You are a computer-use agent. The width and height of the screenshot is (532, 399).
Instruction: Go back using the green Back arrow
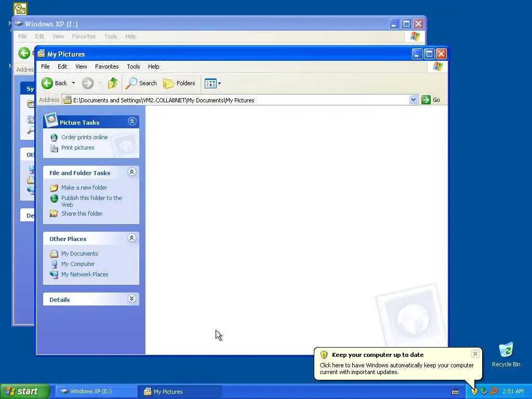pyautogui.click(x=47, y=83)
